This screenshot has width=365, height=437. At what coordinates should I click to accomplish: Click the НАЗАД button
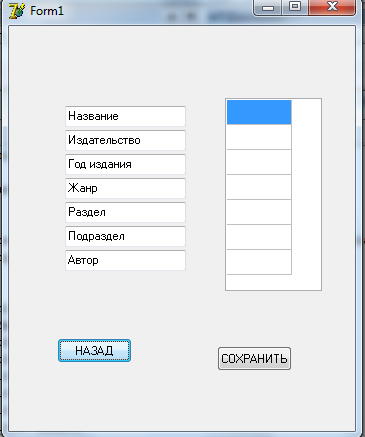tap(94, 350)
